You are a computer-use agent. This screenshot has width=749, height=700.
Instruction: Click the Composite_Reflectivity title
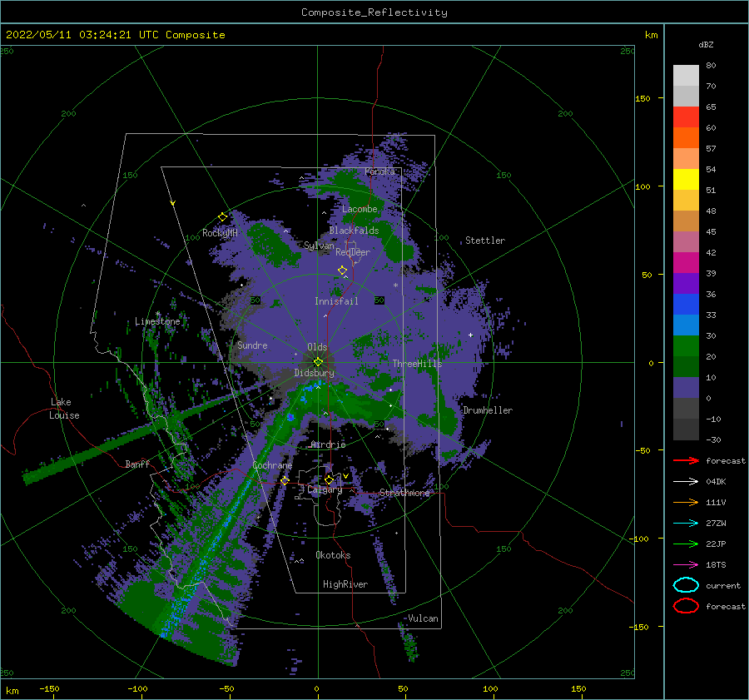[374, 12]
